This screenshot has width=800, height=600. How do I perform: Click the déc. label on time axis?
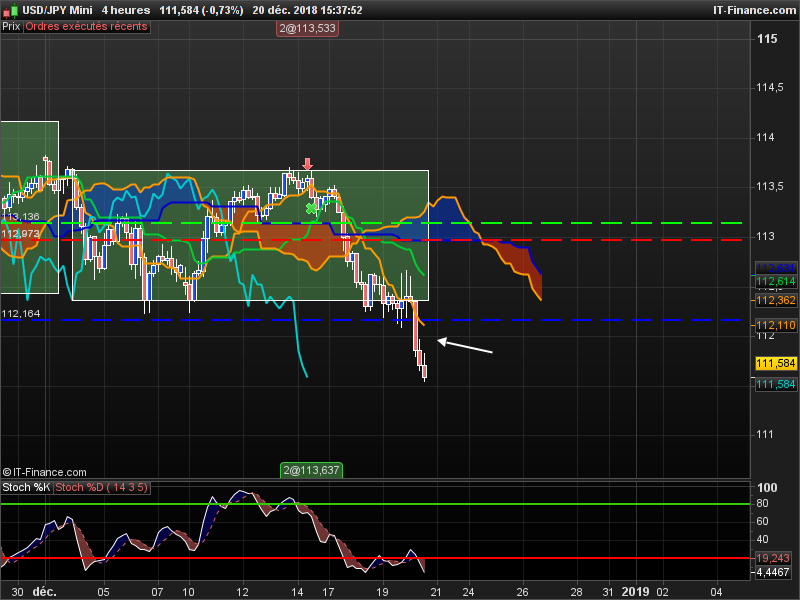44,592
